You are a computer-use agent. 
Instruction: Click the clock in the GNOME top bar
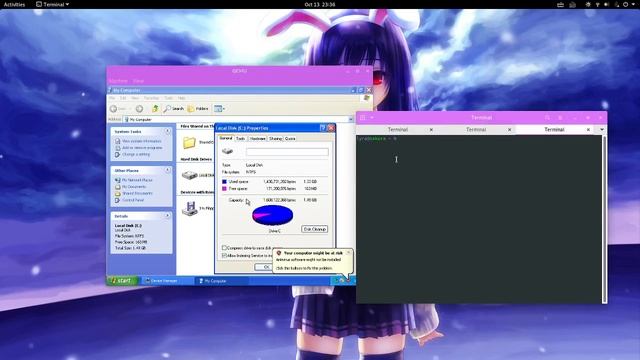[x=320, y=4]
